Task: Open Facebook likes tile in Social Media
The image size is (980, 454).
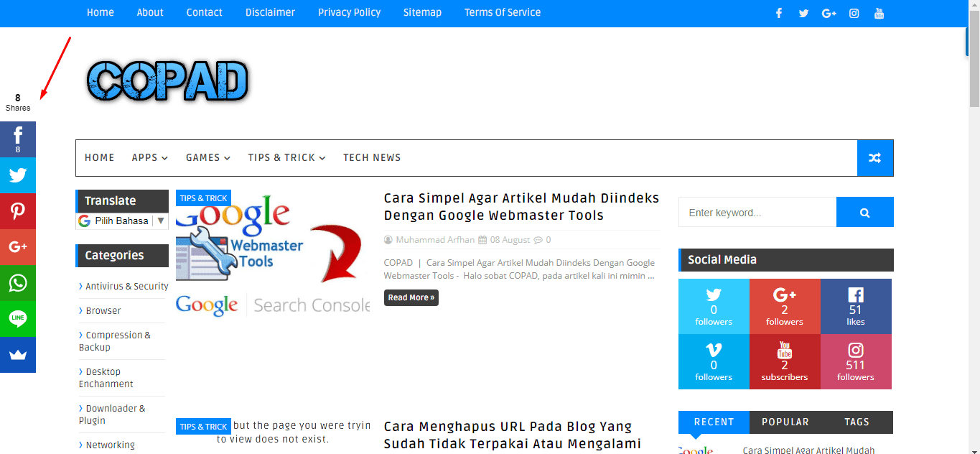Action: [856, 306]
